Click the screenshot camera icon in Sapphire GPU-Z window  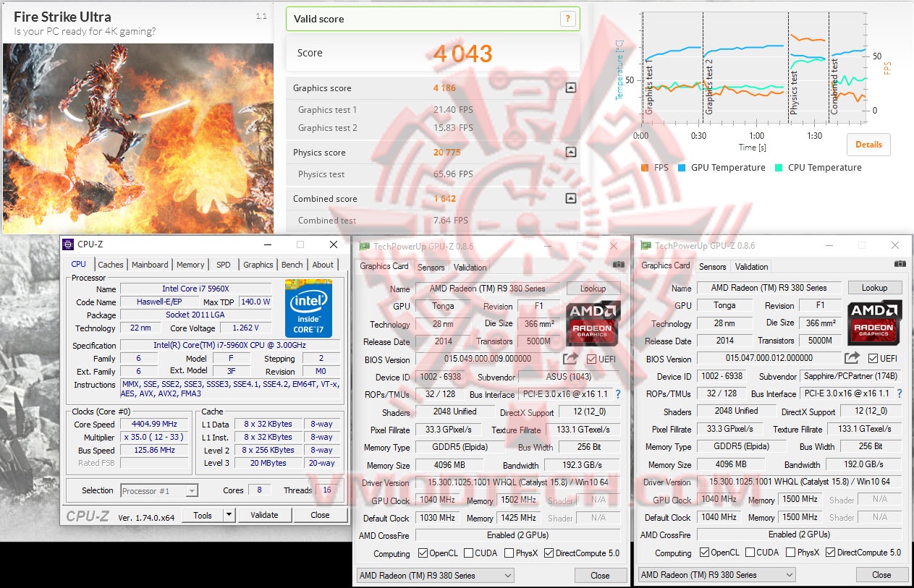[900, 264]
